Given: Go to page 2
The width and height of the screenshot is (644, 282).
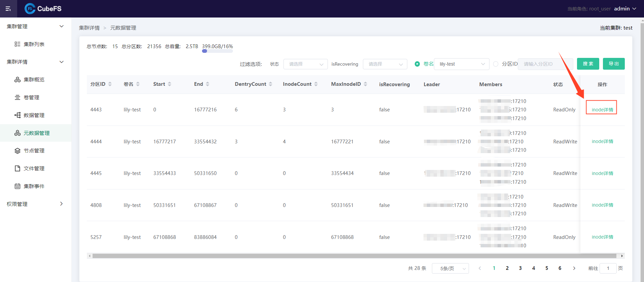Looking at the screenshot, I should [x=507, y=268].
